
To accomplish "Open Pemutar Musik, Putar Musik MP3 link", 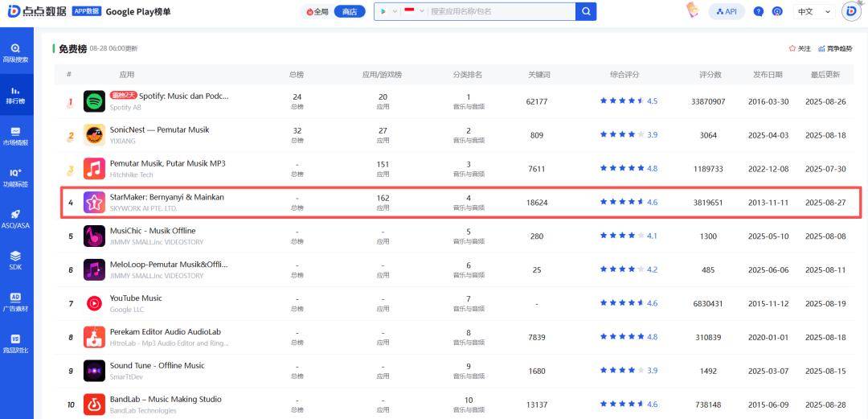I will coord(168,163).
